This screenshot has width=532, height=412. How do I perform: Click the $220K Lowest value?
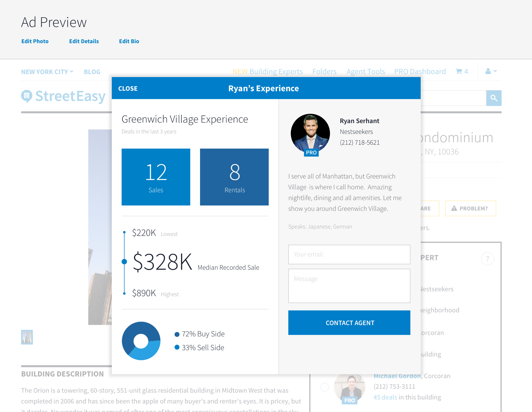pyautogui.click(x=144, y=233)
